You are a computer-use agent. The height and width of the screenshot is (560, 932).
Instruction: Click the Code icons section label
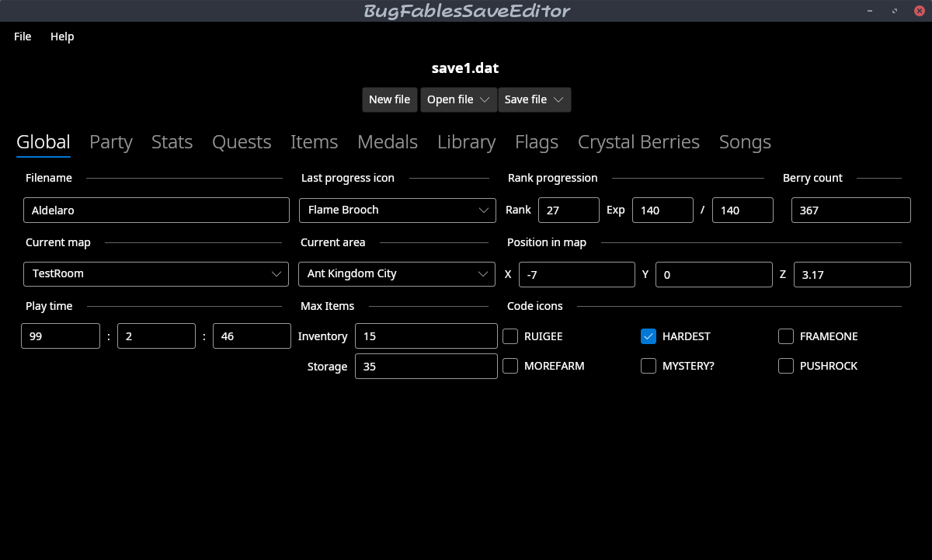click(535, 306)
